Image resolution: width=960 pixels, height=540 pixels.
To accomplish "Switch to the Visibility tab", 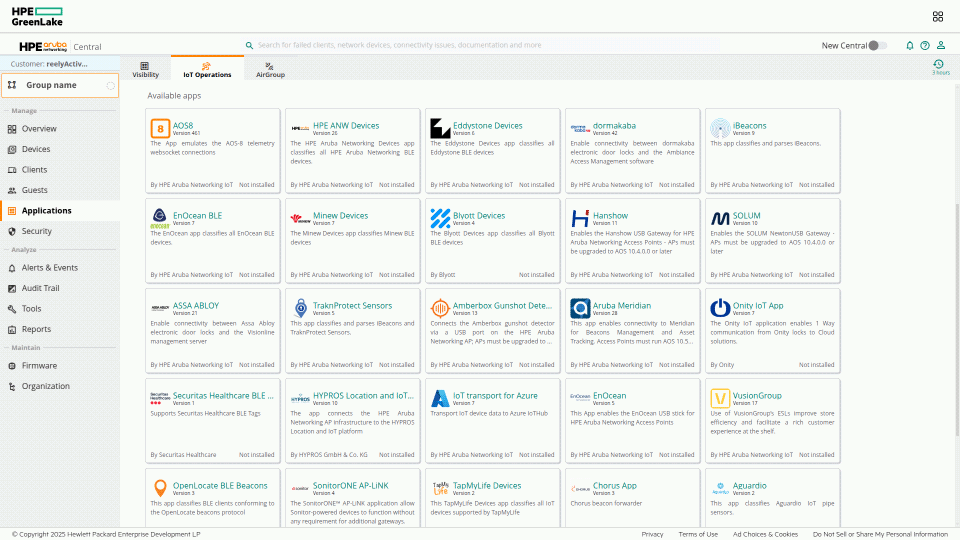I will tap(145, 69).
